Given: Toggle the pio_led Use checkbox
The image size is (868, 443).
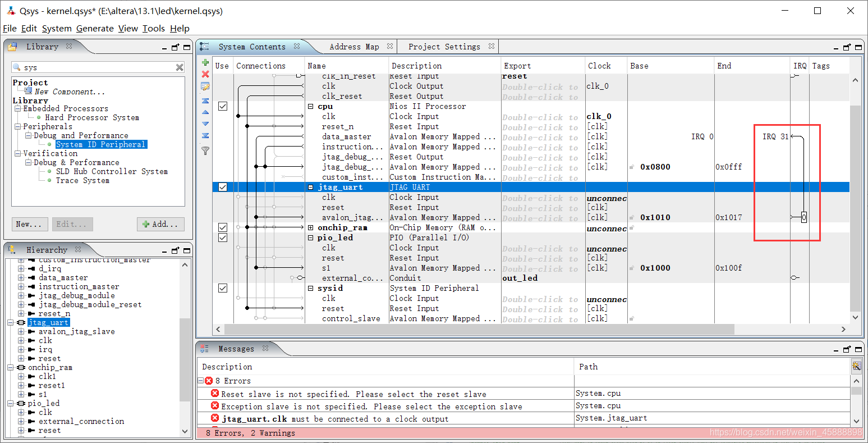Looking at the screenshot, I should 223,238.
